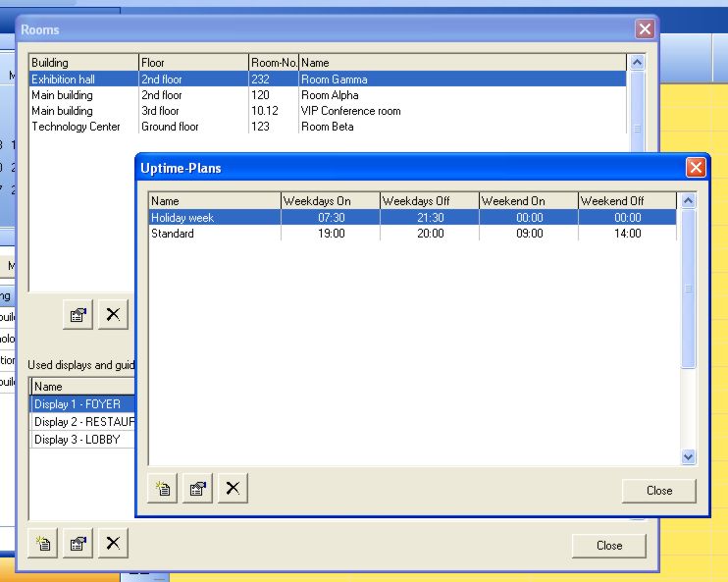Select the VIP Conference room row
The height and width of the screenshot is (582, 728).
coord(350,111)
